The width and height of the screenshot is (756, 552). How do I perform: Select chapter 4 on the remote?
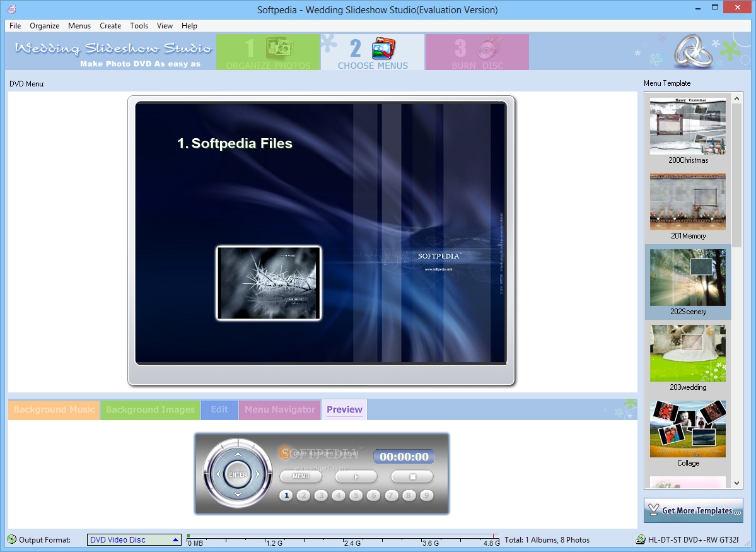pos(339,496)
